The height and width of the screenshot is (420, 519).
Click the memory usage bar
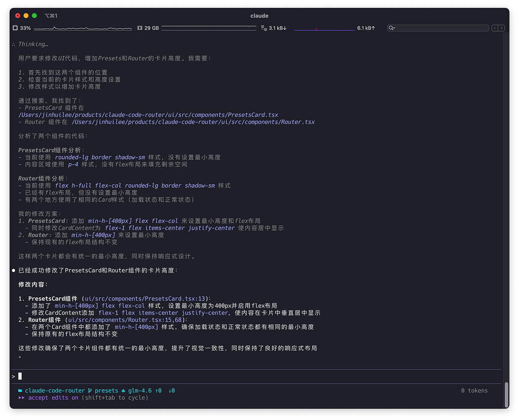[209, 28]
